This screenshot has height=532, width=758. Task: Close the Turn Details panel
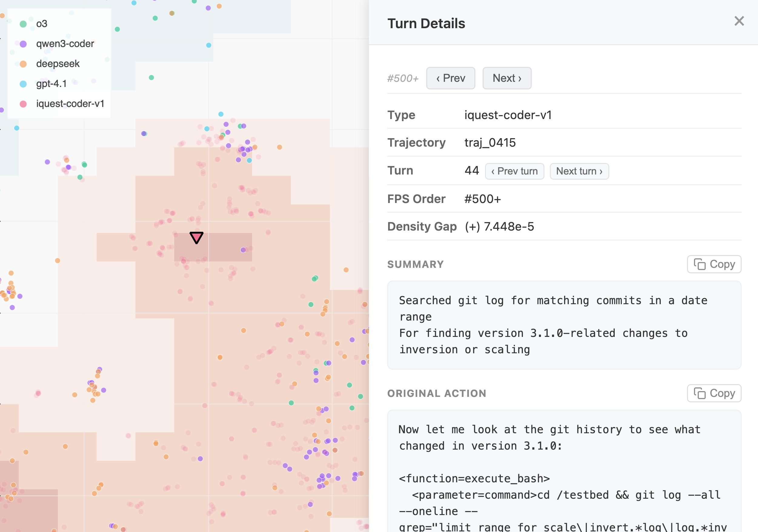point(739,21)
